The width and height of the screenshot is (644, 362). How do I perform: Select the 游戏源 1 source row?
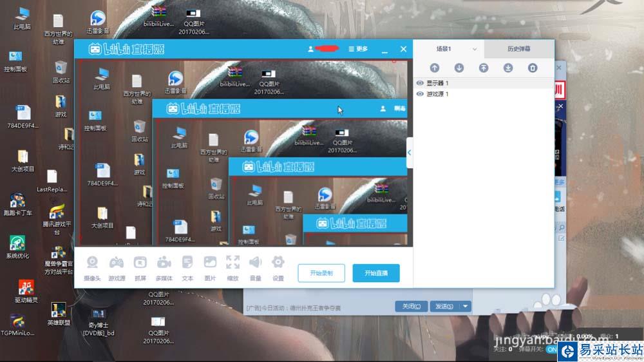tap(484, 94)
